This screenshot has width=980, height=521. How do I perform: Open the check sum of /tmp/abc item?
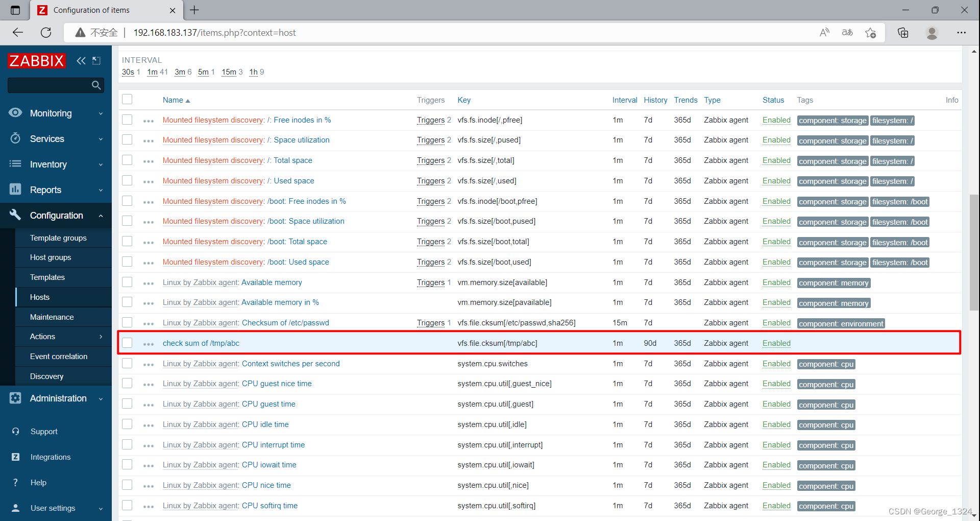tap(201, 343)
